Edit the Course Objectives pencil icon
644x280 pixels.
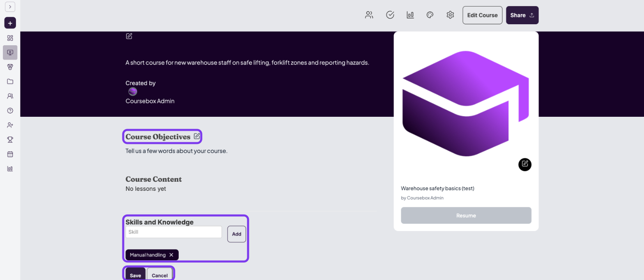(197, 136)
